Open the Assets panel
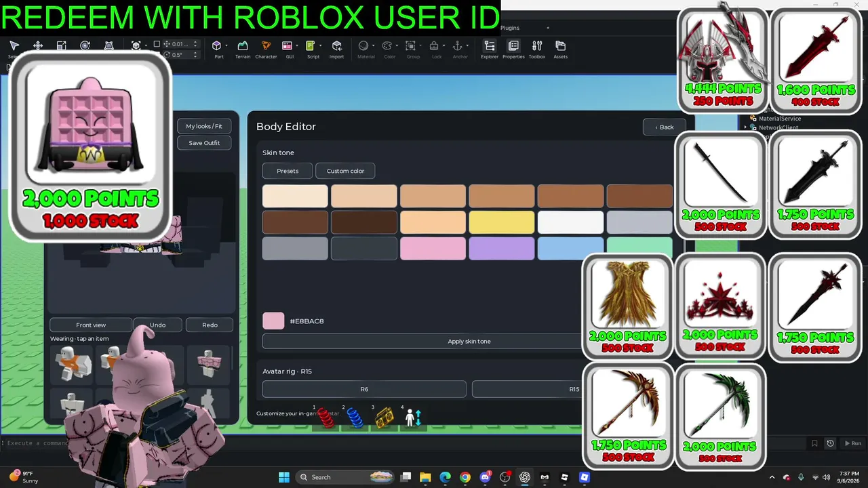Image resolution: width=868 pixels, height=488 pixels. point(561,49)
